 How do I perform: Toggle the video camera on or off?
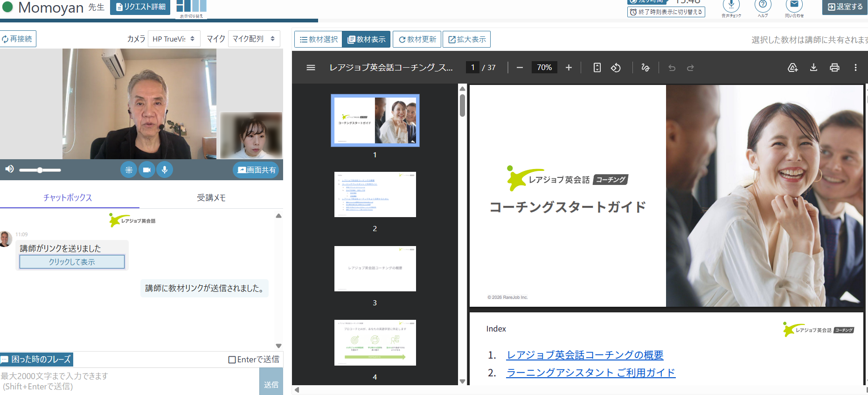tap(146, 170)
